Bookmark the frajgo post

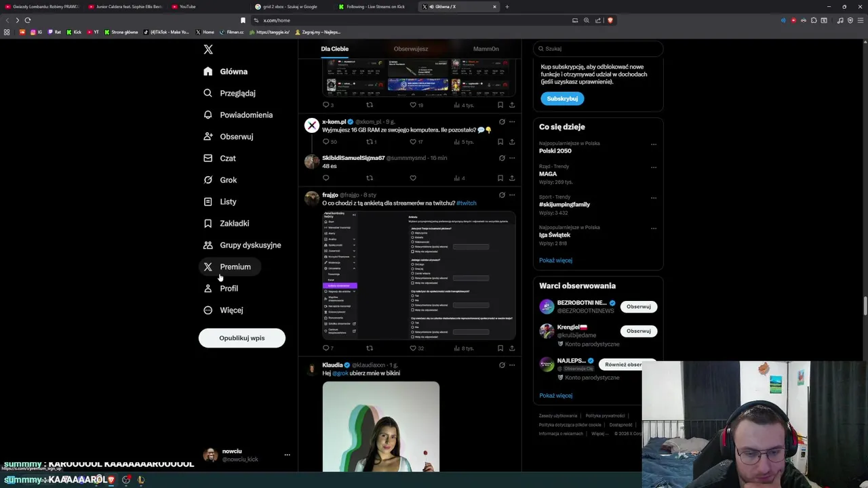tap(500, 348)
